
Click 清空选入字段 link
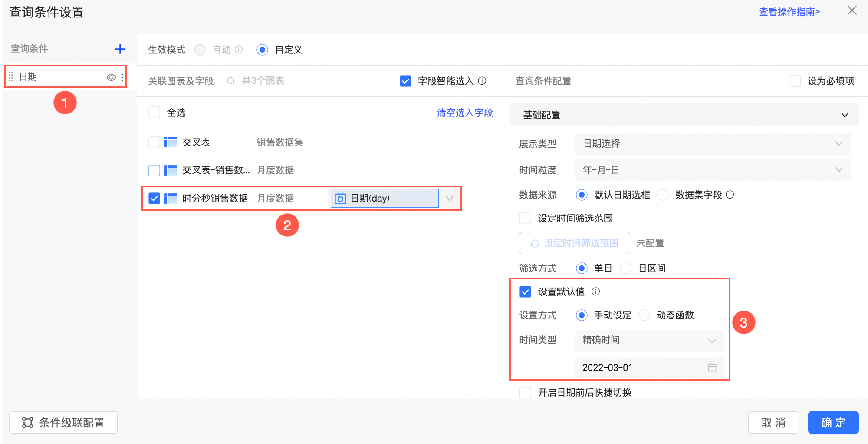[465, 113]
